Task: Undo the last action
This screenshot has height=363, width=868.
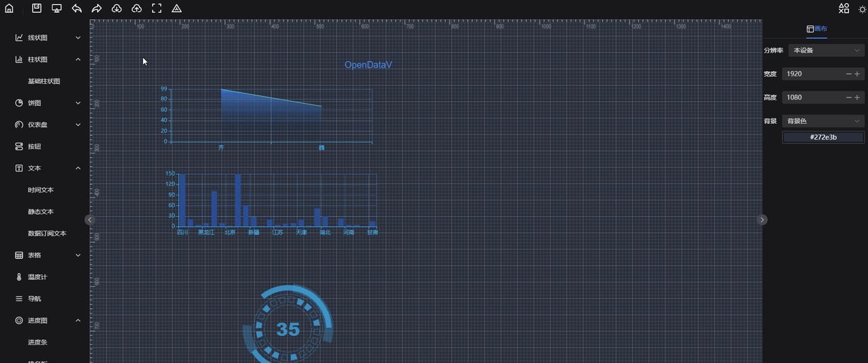Action: click(x=77, y=9)
